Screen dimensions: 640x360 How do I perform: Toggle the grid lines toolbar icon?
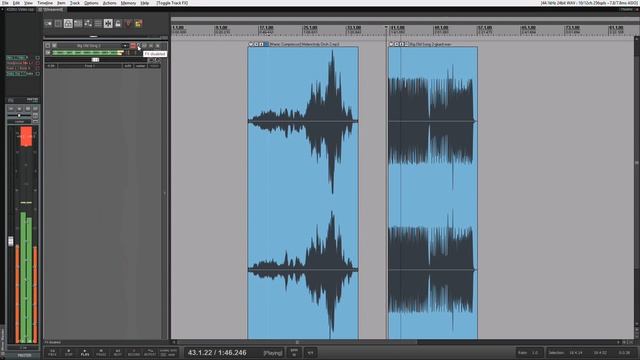[98, 24]
